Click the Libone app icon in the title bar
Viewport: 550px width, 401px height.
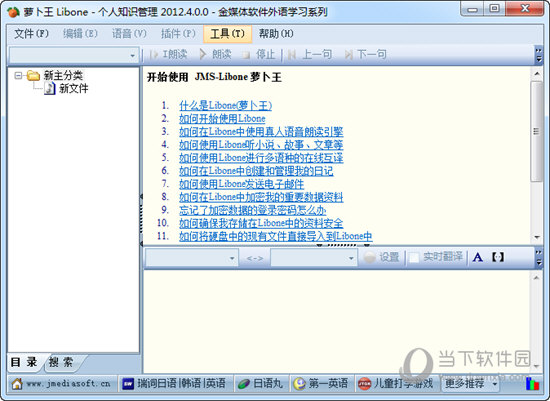13,12
